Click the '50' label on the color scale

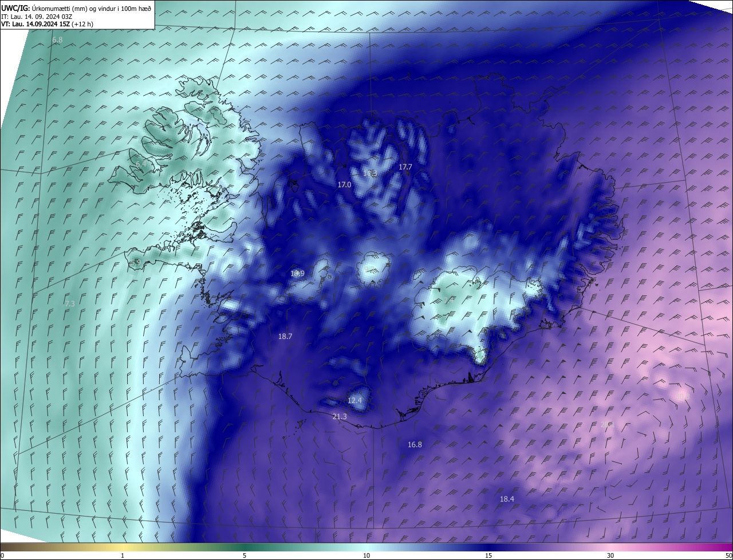728,555
